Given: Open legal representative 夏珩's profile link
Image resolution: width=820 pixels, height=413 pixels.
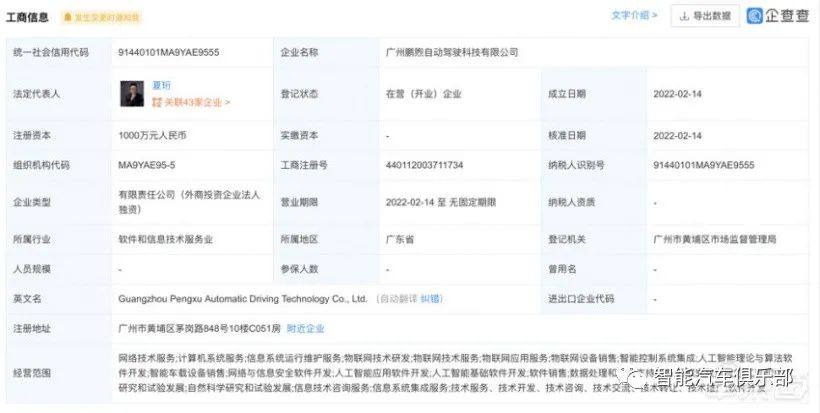Looking at the screenshot, I should click(x=161, y=85).
